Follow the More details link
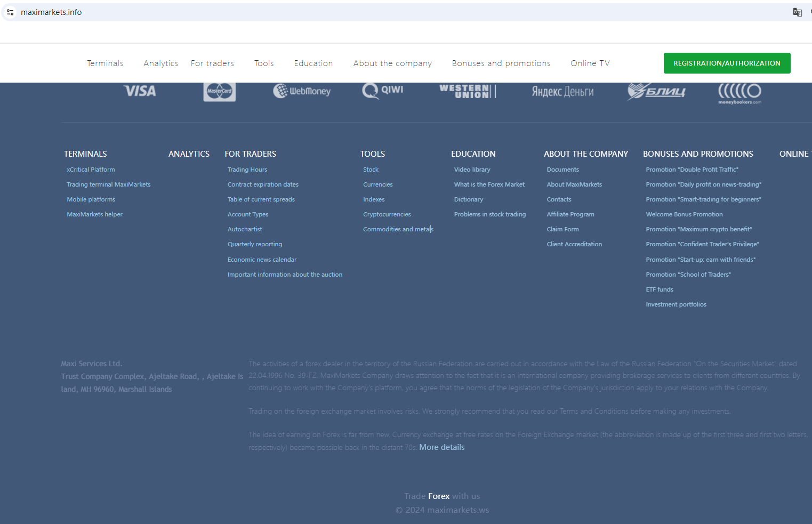 pyautogui.click(x=441, y=447)
